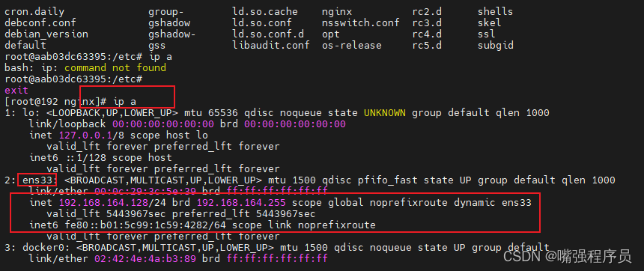The image size is (644, 271).
Task: Click the 'ip a' command in red box
Action: 125,101
